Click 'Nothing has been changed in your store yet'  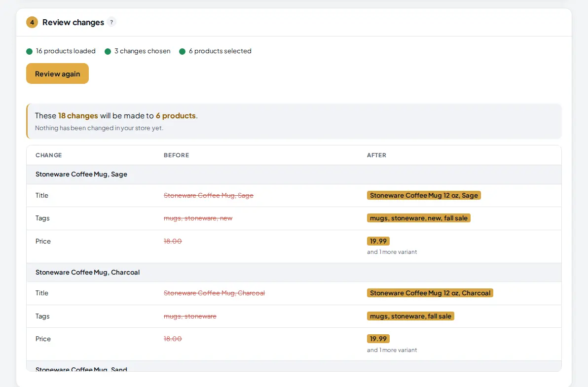pyautogui.click(x=99, y=128)
